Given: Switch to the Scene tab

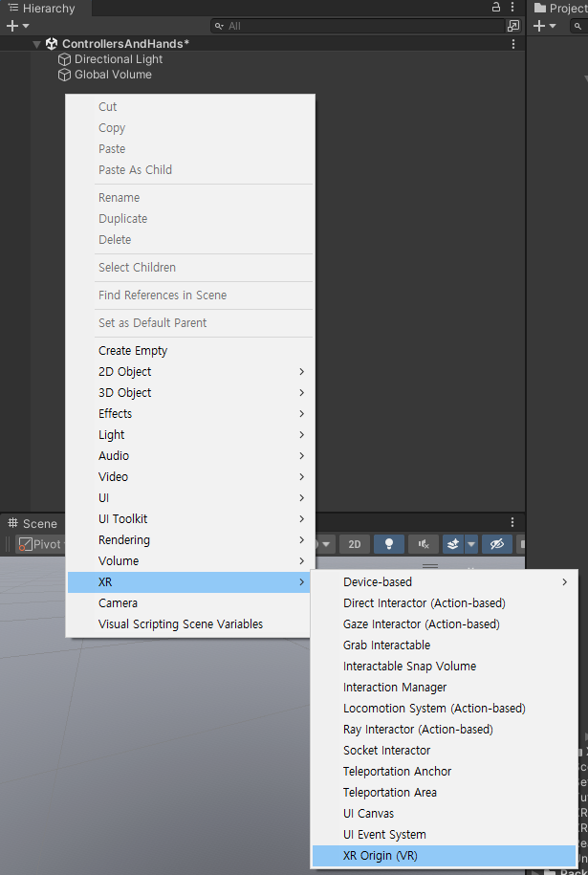Looking at the screenshot, I should [x=33, y=523].
